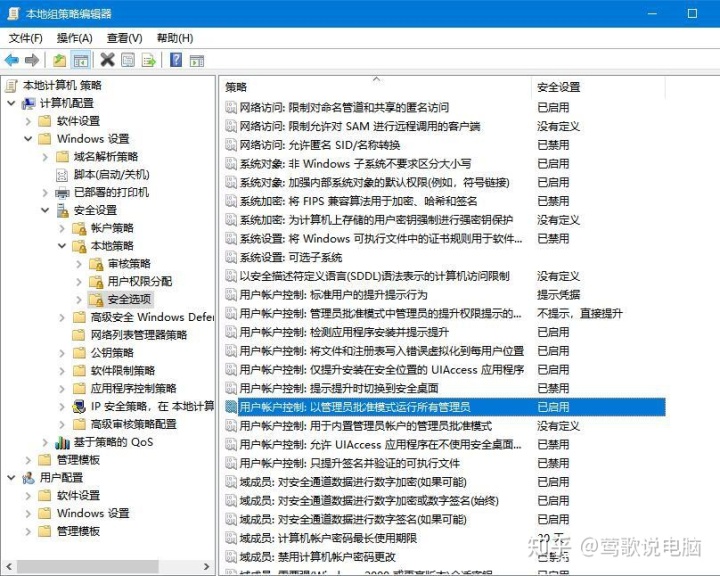Collapse the 计算机配置 tree node

[x=11, y=103]
